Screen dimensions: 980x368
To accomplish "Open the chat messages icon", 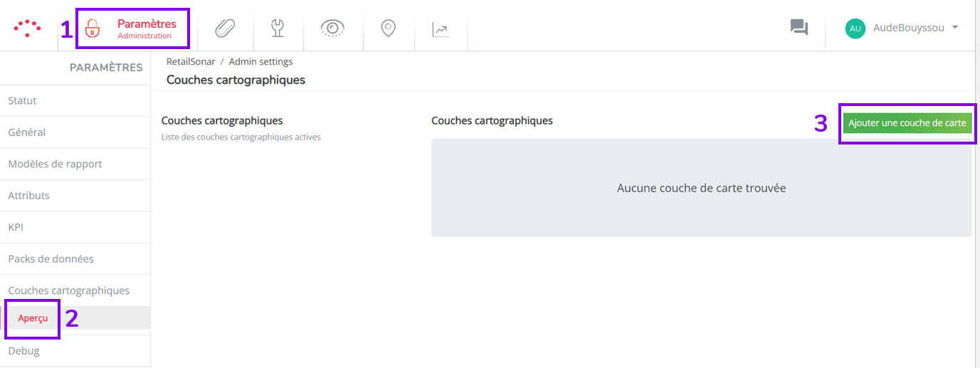I will tap(799, 28).
